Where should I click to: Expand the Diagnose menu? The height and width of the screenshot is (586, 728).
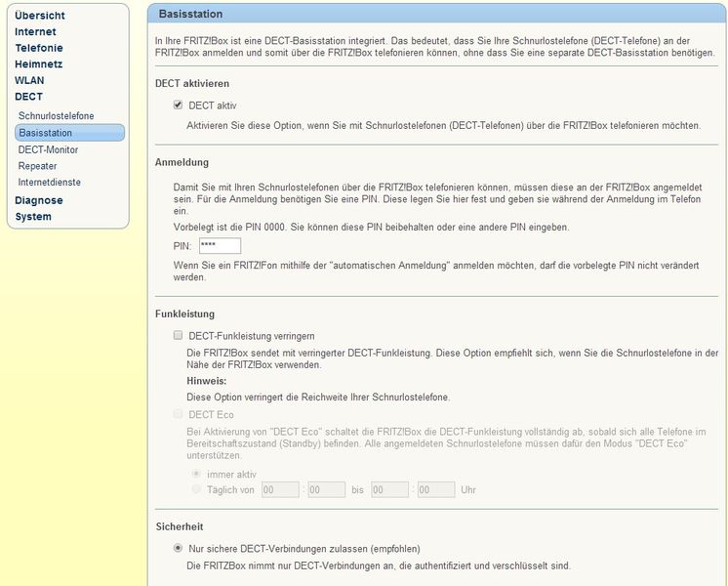(x=38, y=200)
